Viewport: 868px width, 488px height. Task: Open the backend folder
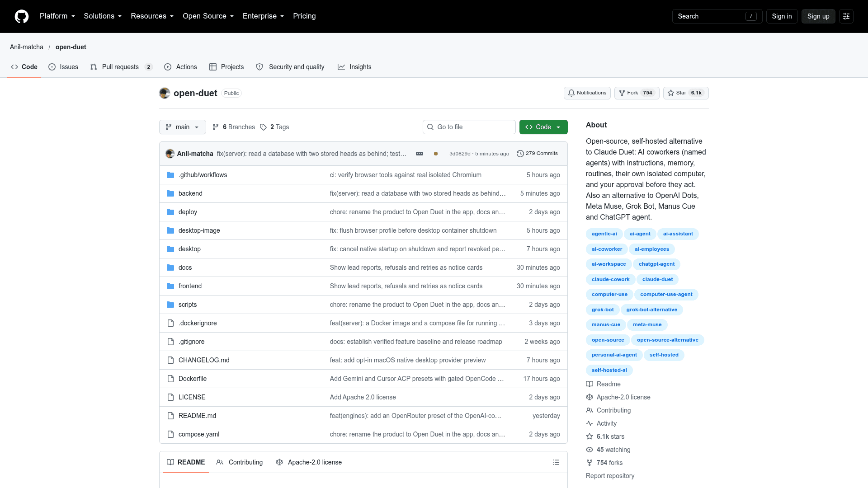pyautogui.click(x=190, y=193)
